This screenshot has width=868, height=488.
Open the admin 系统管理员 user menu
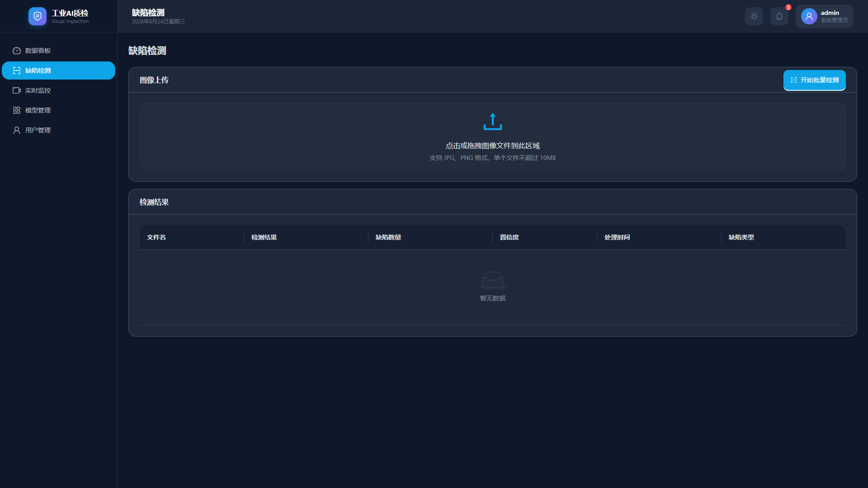pos(825,16)
